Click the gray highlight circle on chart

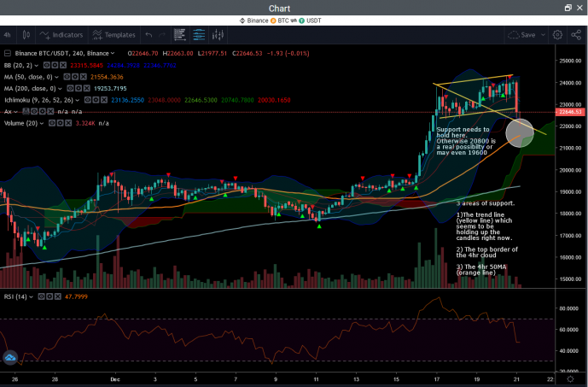point(520,133)
